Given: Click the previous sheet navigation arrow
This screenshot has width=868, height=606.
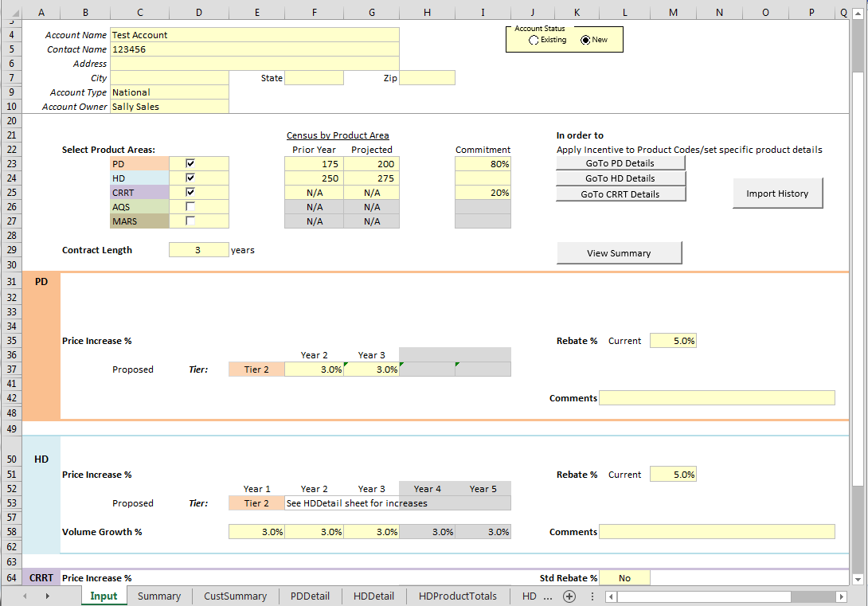Looking at the screenshot, I should [x=25, y=596].
